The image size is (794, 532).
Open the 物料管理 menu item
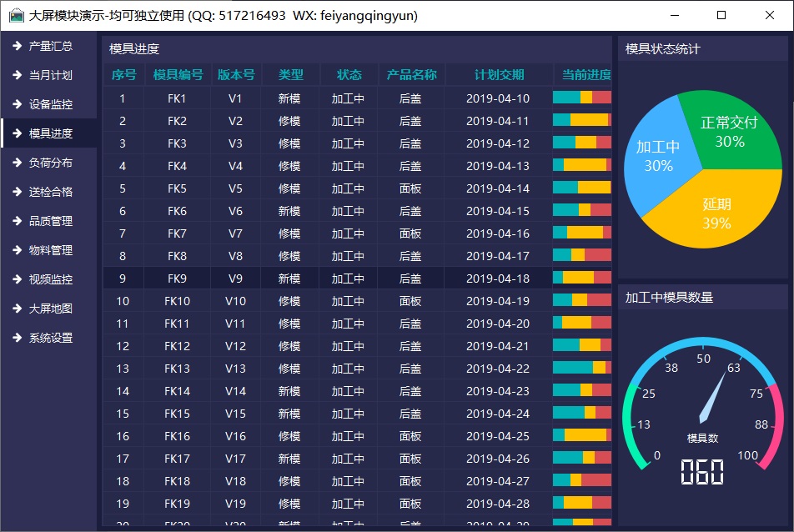(x=51, y=250)
